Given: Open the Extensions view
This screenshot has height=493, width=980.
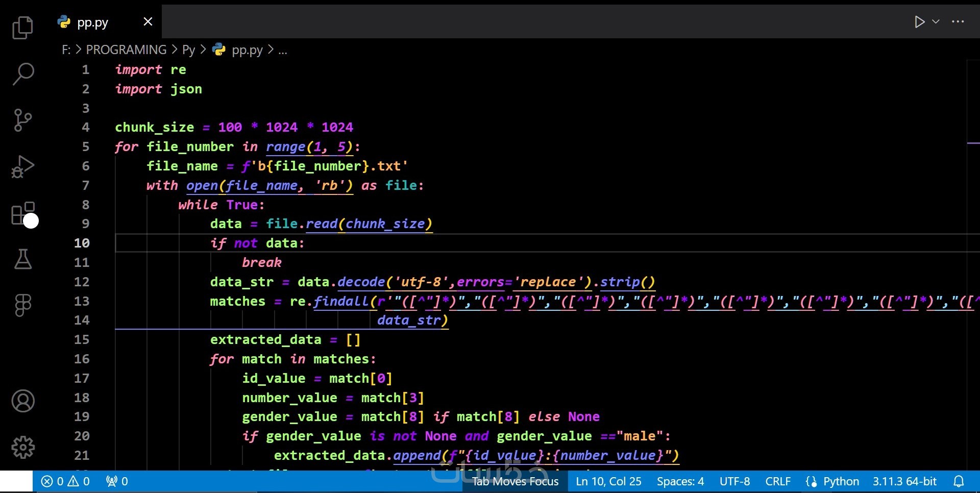Looking at the screenshot, I should pos(23,213).
